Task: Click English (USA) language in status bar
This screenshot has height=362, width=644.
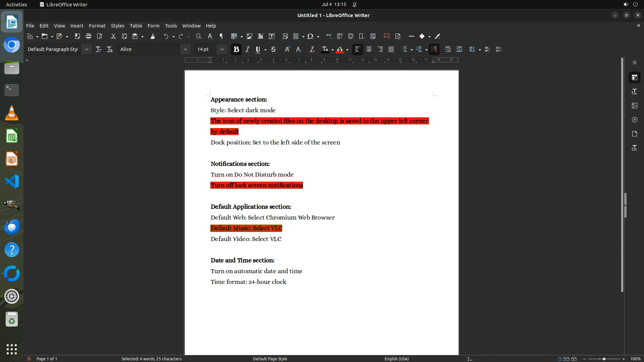Action: [x=396, y=359]
